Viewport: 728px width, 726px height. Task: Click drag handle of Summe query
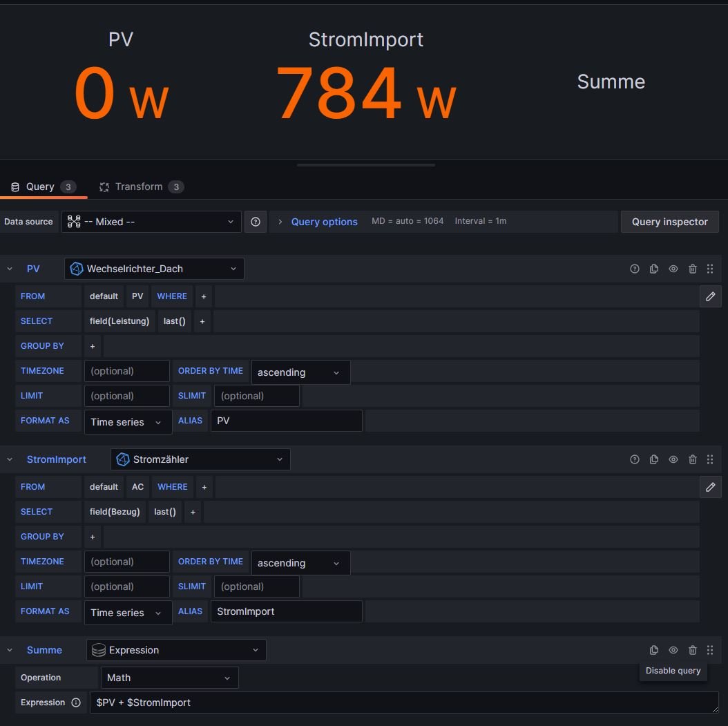[710, 650]
